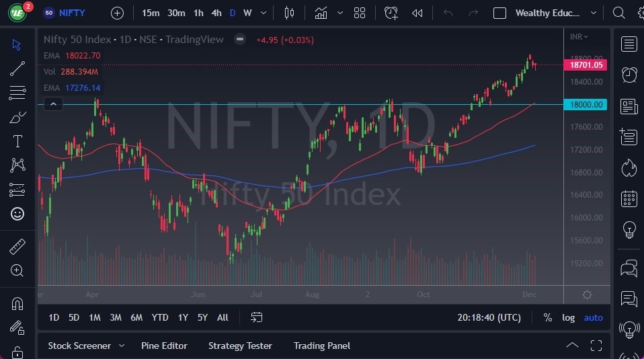Screen dimensions: 644x359
Task: Redo the last chart action
Action: coord(473,13)
